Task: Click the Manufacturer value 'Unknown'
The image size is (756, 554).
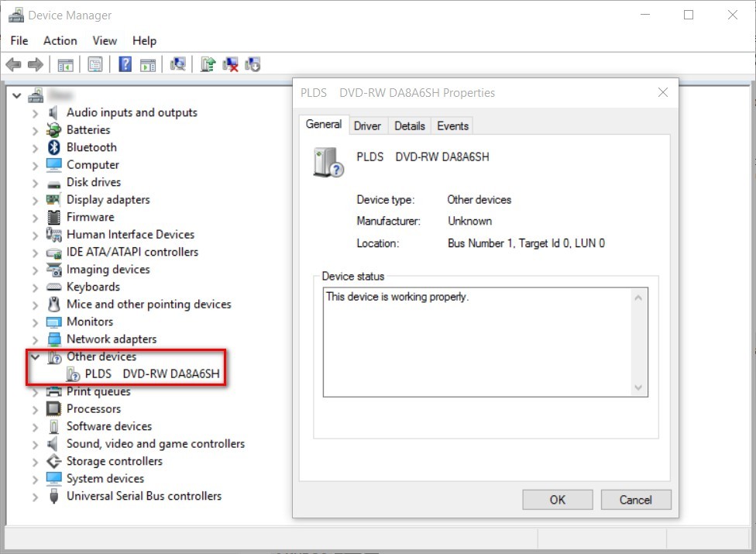Action: [x=469, y=221]
